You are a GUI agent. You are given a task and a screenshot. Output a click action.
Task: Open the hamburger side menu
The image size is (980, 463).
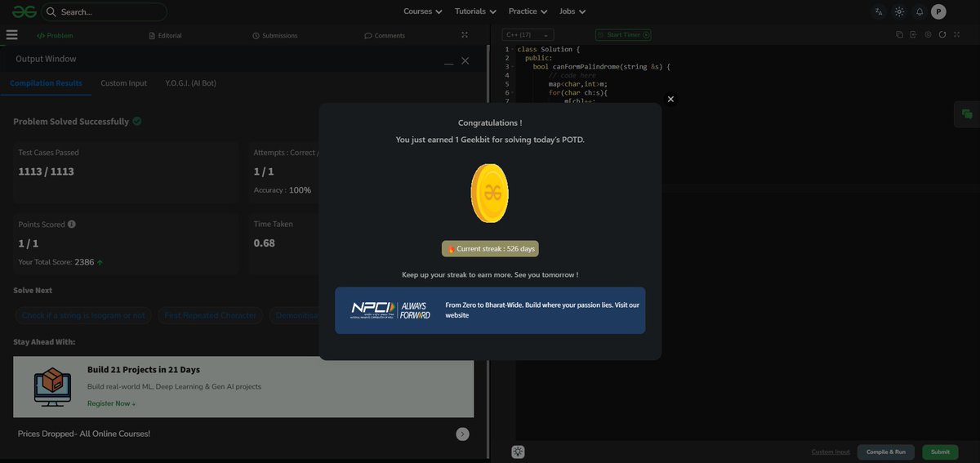tap(11, 35)
